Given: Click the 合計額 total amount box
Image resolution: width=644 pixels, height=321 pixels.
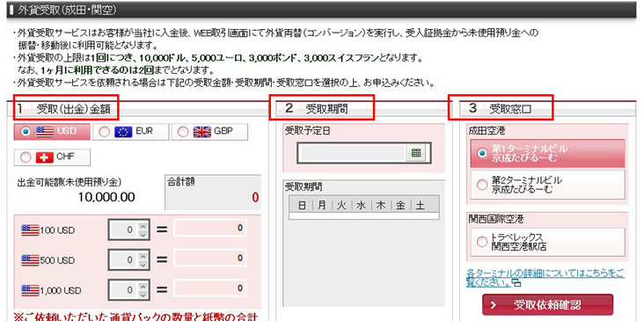Looking at the screenshot, I should click(x=213, y=193).
